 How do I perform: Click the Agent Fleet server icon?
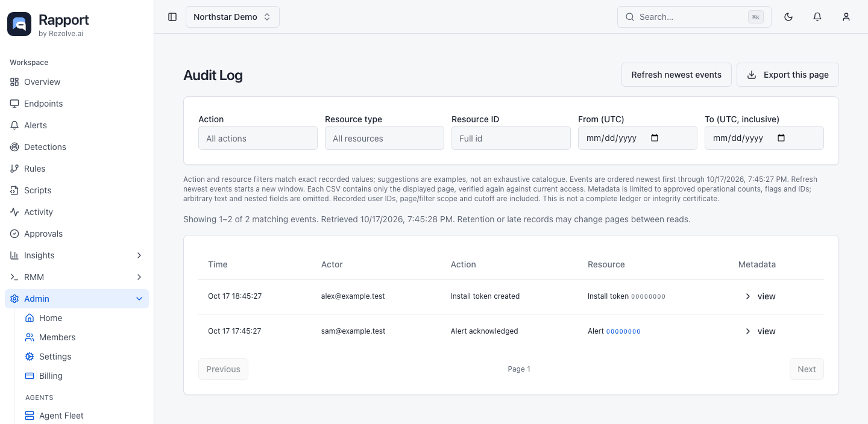[x=30, y=416]
